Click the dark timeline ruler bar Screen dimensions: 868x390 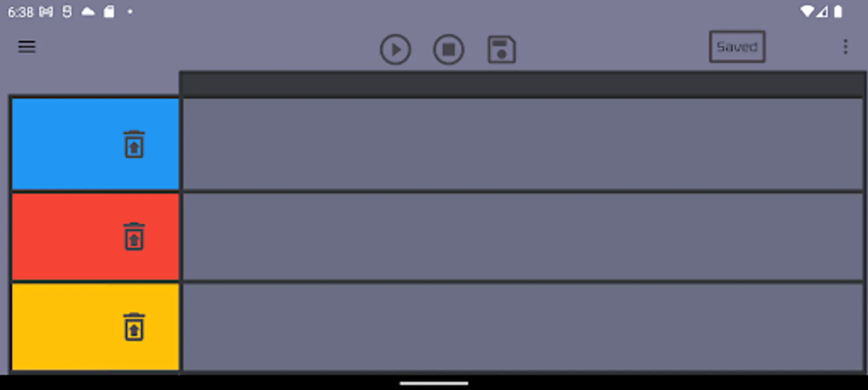[523, 84]
